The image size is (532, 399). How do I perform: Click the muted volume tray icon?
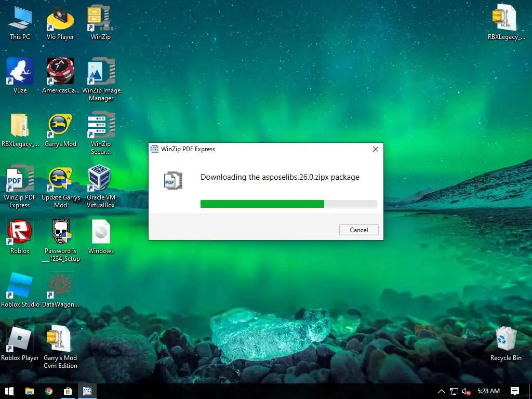(467, 391)
